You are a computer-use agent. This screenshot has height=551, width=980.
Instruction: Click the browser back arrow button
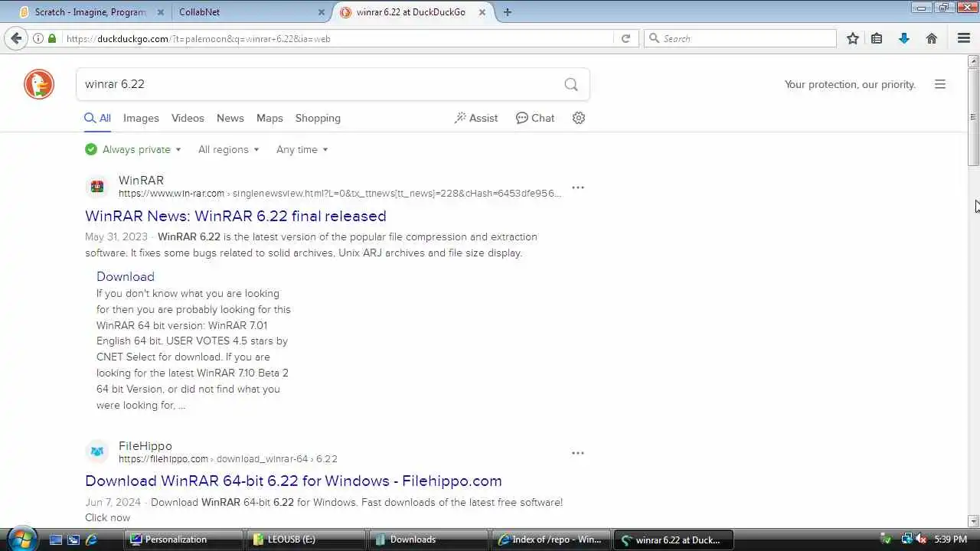pos(15,38)
